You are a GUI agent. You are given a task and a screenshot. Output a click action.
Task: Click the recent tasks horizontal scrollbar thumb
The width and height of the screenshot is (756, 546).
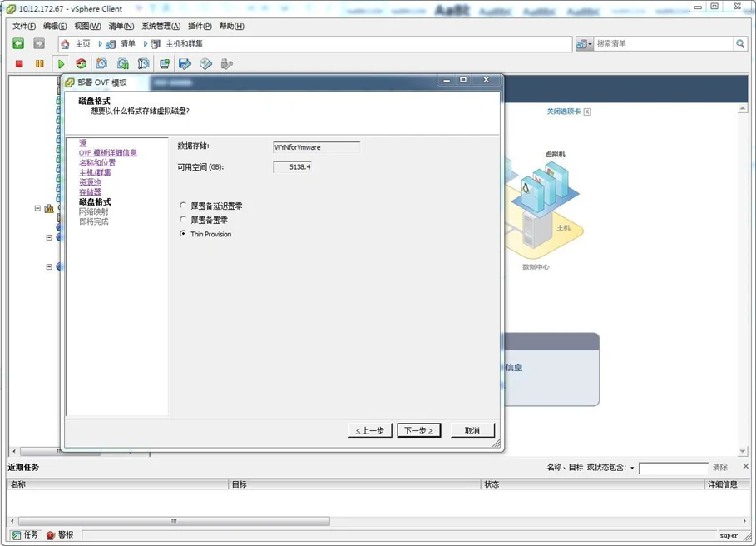(174, 521)
